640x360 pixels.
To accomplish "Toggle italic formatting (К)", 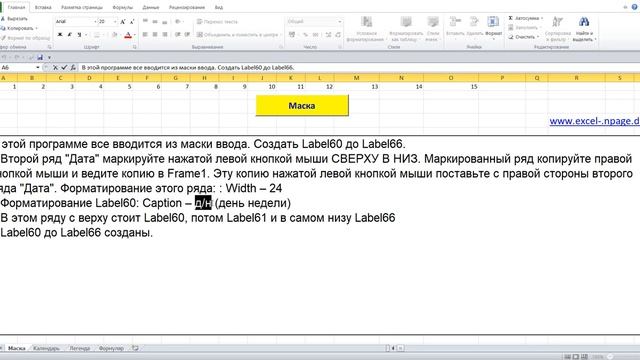I will click(69, 35).
